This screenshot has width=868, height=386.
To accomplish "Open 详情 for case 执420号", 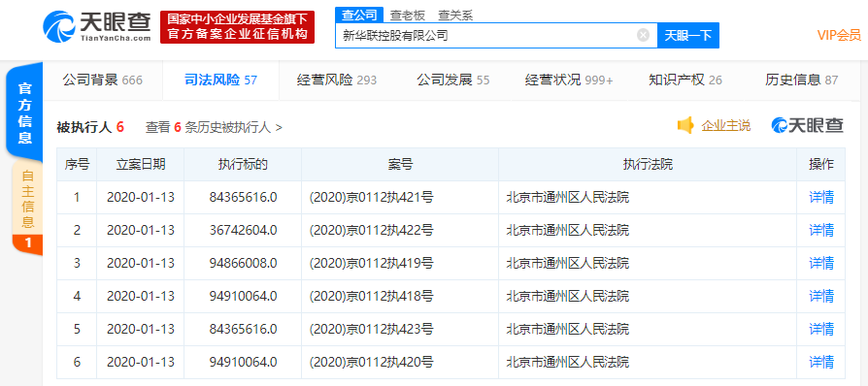I will coord(821,362).
